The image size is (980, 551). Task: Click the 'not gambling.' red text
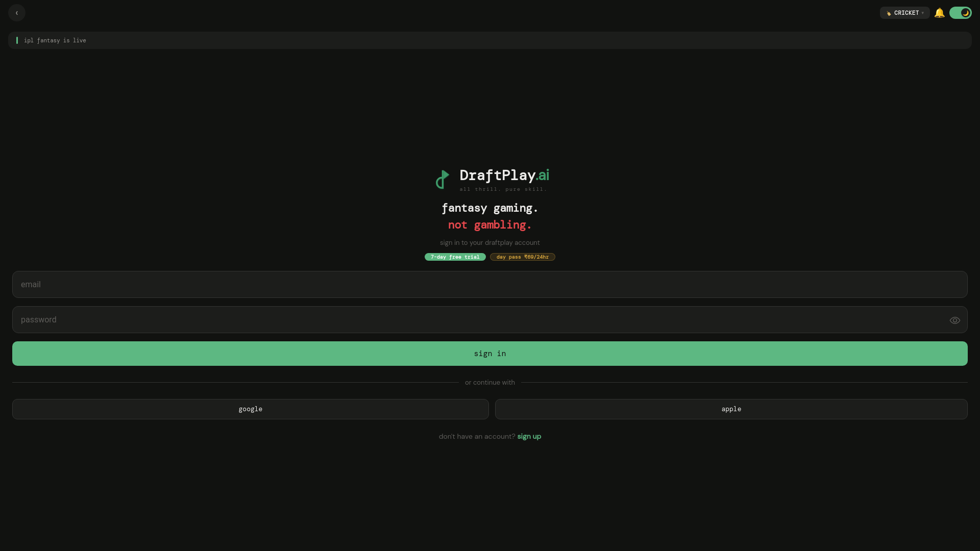point(490,225)
